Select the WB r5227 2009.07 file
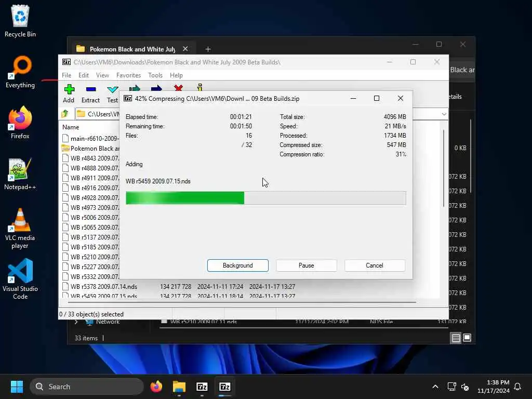The width and height of the screenshot is (532, 399). (90, 267)
